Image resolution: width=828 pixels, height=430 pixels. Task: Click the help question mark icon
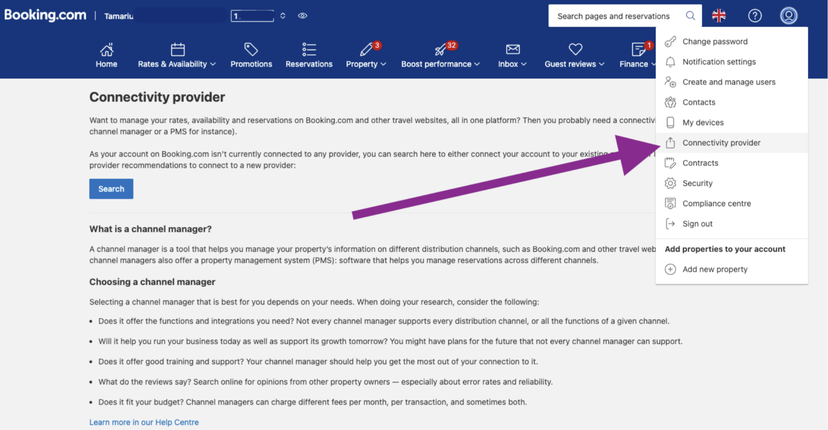[x=755, y=16]
